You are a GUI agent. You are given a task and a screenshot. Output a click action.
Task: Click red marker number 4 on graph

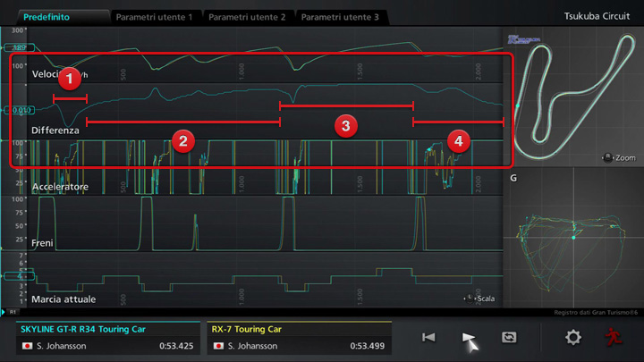pos(458,139)
